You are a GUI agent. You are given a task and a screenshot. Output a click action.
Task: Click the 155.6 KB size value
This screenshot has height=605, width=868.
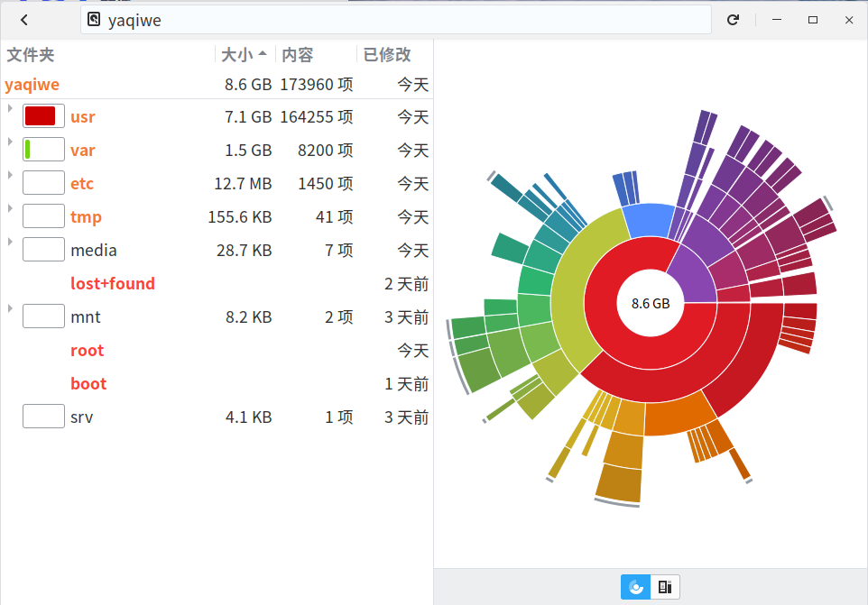[x=240, y=216]
